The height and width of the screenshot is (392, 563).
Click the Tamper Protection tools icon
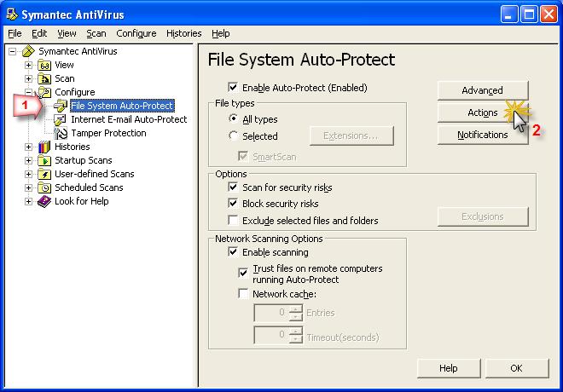tap(61, 133)
